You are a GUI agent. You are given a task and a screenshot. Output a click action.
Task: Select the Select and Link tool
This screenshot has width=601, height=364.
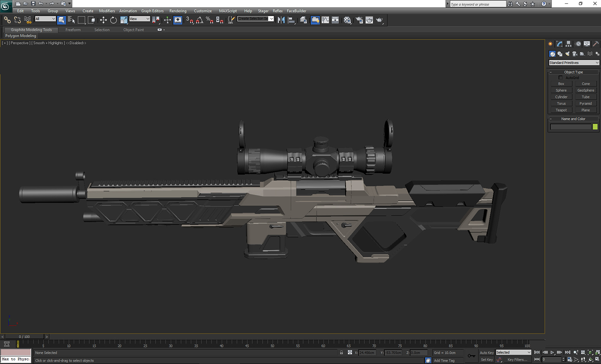click(x=7, y=20)
